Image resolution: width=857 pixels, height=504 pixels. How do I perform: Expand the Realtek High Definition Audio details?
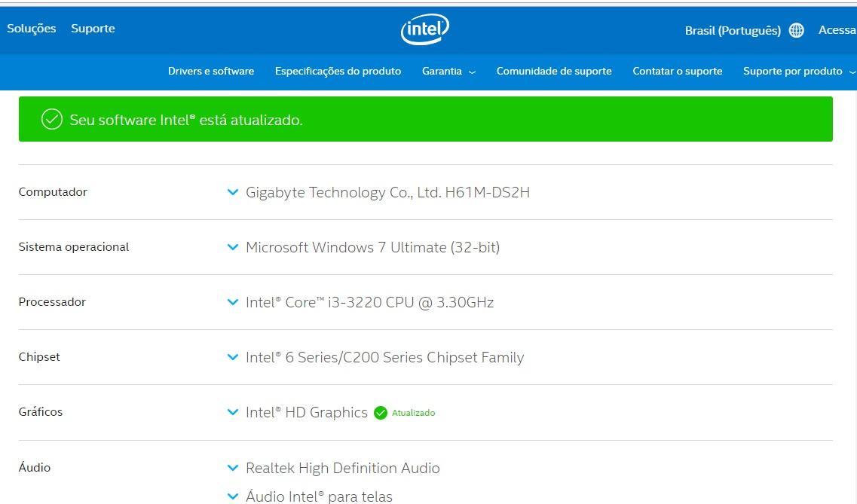233,468
